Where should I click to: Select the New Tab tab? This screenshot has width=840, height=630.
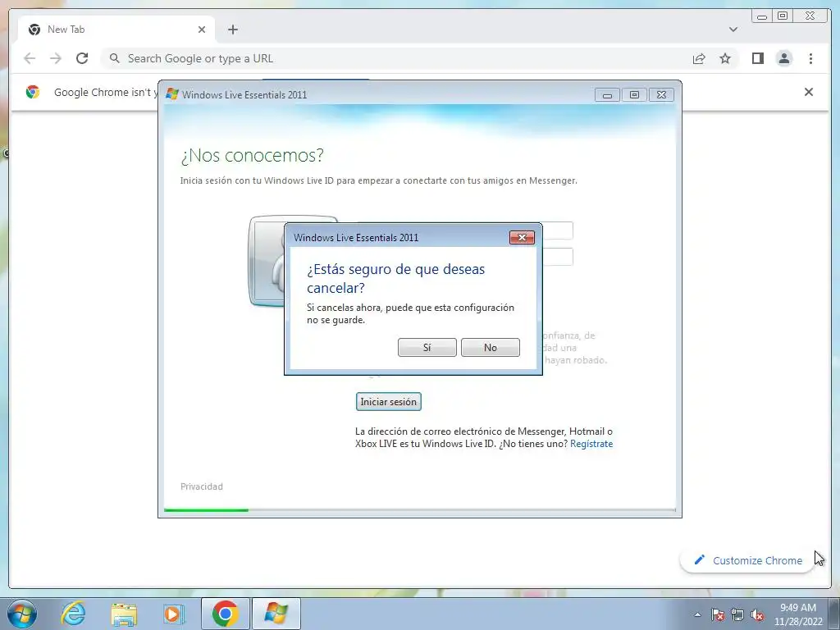[x=116, y=30]
